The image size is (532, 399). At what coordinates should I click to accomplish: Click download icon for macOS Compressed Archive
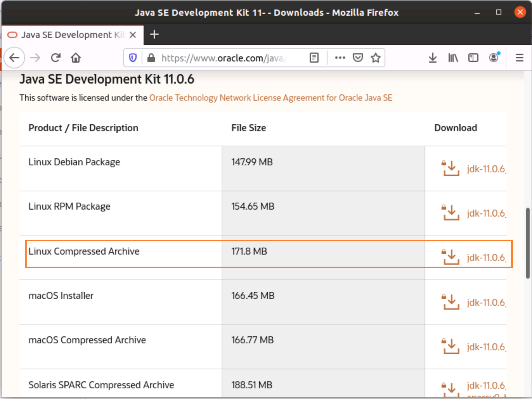click(x=450, y=346)
